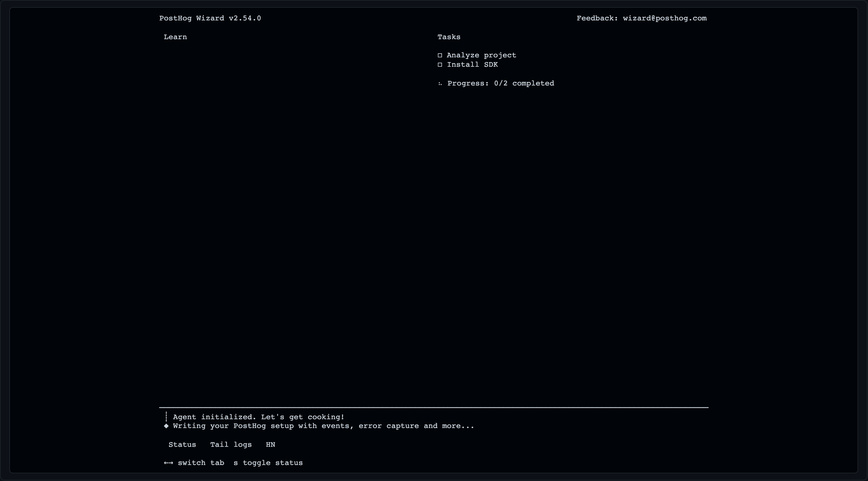Tick the Analyze project checkbox
868x481 pixels.
440,55
